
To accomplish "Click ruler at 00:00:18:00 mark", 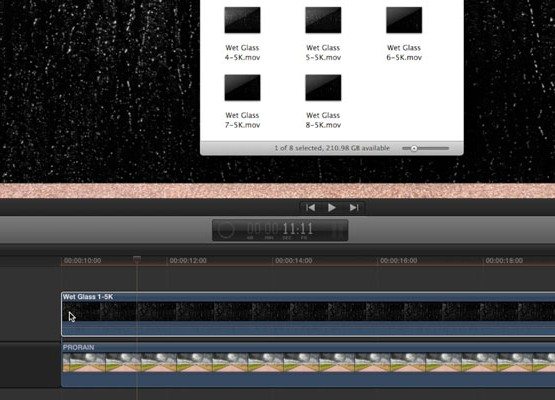I will [504, 261].
